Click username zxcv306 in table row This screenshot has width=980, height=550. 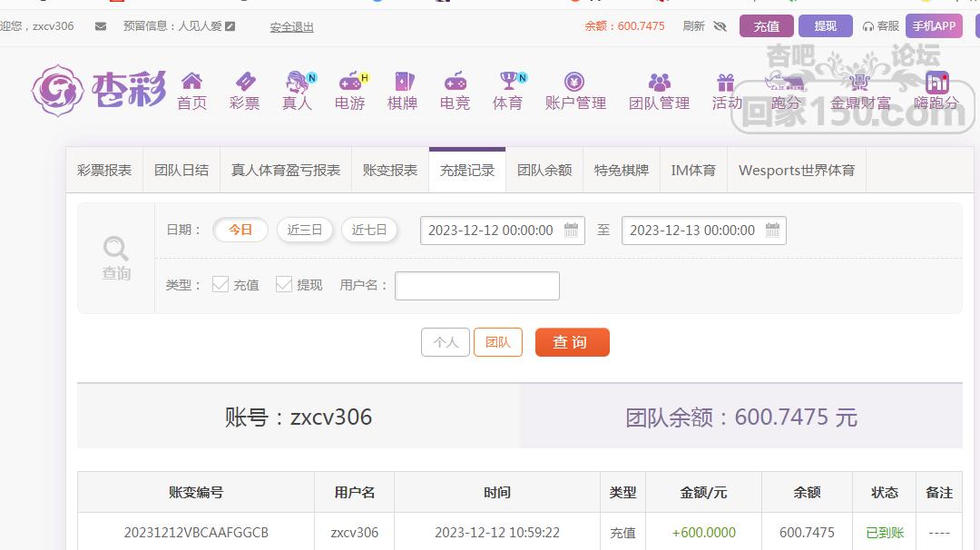click(x=355, y=533)
